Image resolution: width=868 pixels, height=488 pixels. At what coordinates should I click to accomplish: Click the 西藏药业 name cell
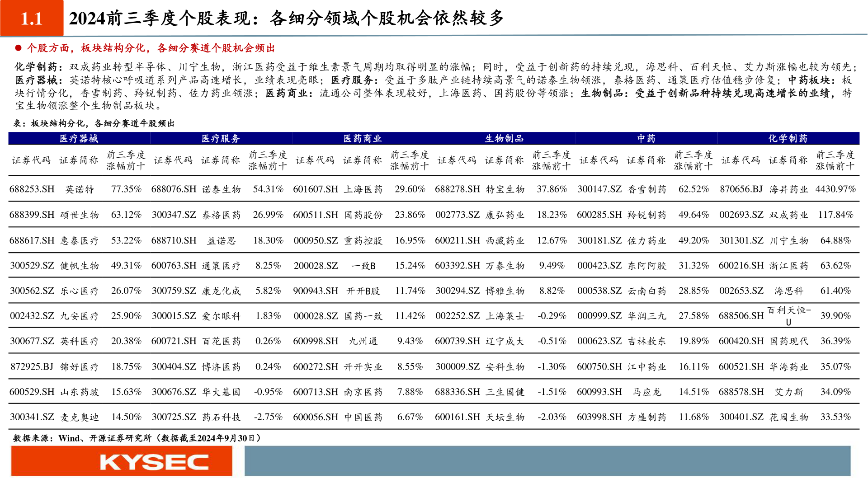(x=505, y=241)
